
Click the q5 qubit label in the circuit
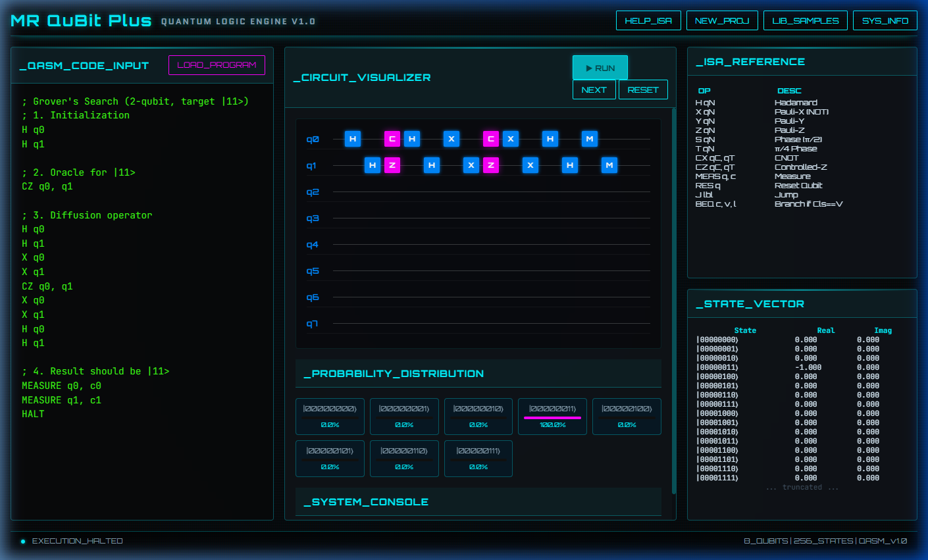[x=313, y=270]
